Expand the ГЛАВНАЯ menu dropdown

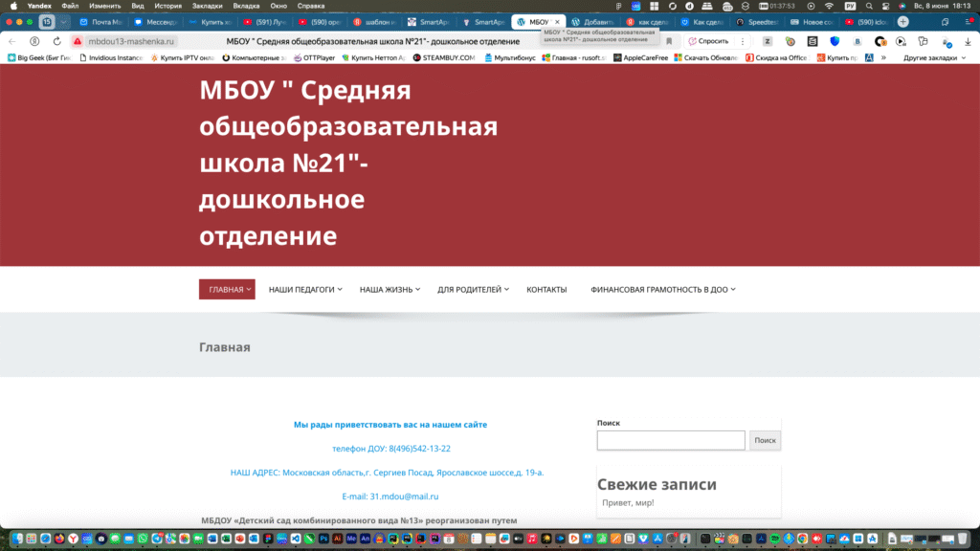pos(227,289)
